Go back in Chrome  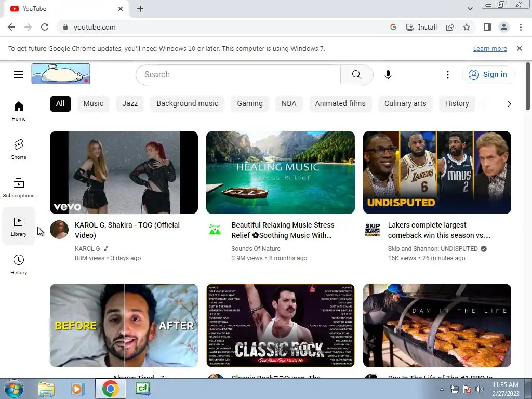(x=11, y=27)
